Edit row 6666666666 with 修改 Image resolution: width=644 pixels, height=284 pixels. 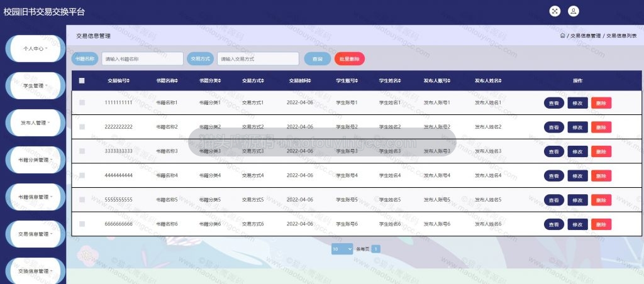click(x=577, y=224)
